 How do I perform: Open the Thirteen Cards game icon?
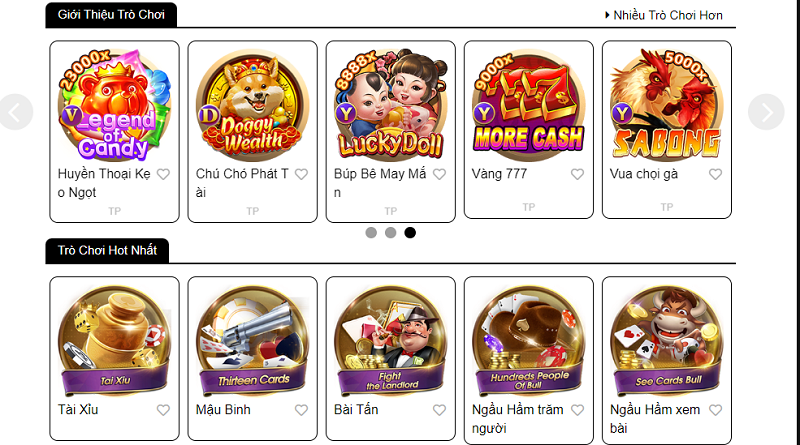click(x=253, y=340)
